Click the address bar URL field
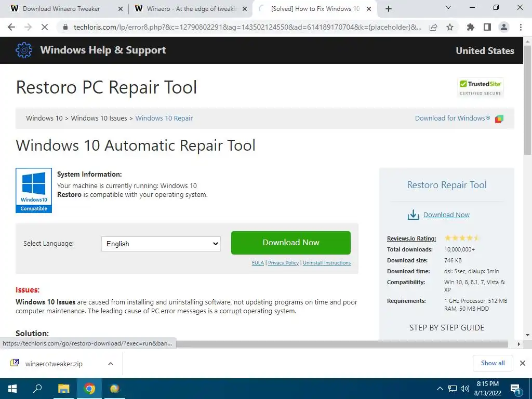 (x=247, y=27)
